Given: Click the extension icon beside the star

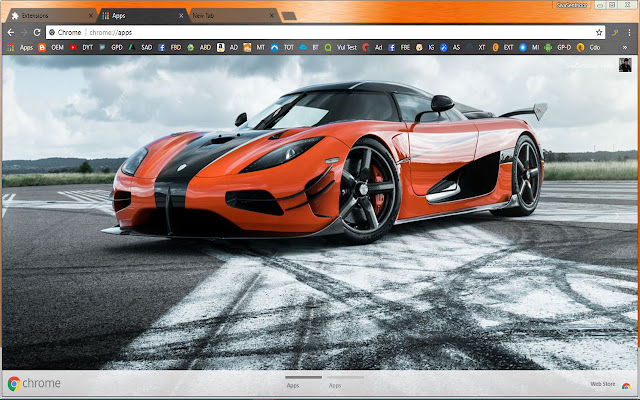Looking at the screenshot, I should point(614,32).
